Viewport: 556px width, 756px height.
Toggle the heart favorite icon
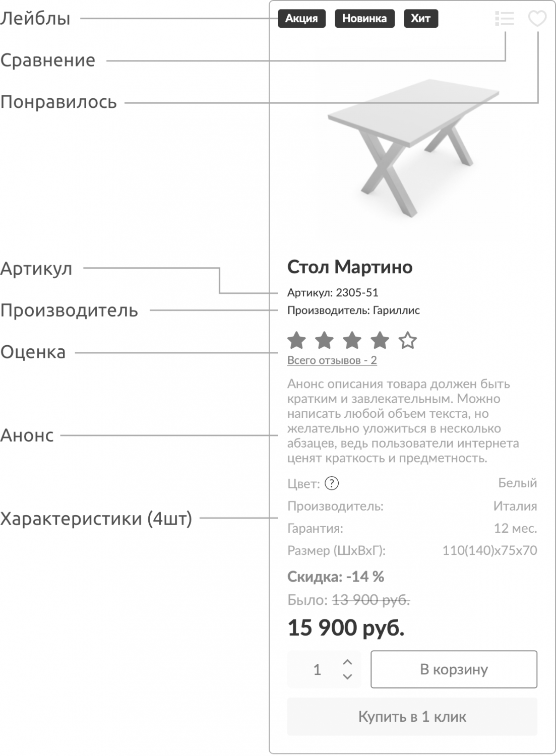coord(537,19)
